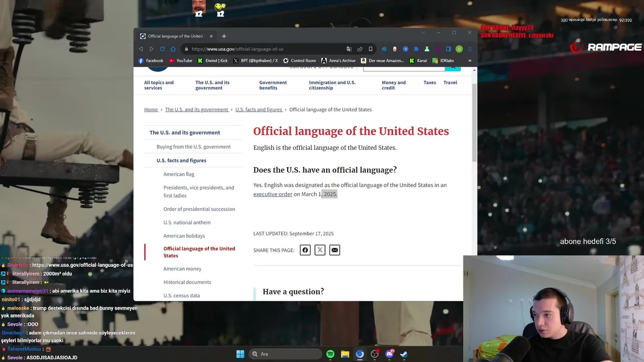Open the Der neue Amazon bookmark
This screenshot has height=362, width=644.
click(x=382, y=60)
